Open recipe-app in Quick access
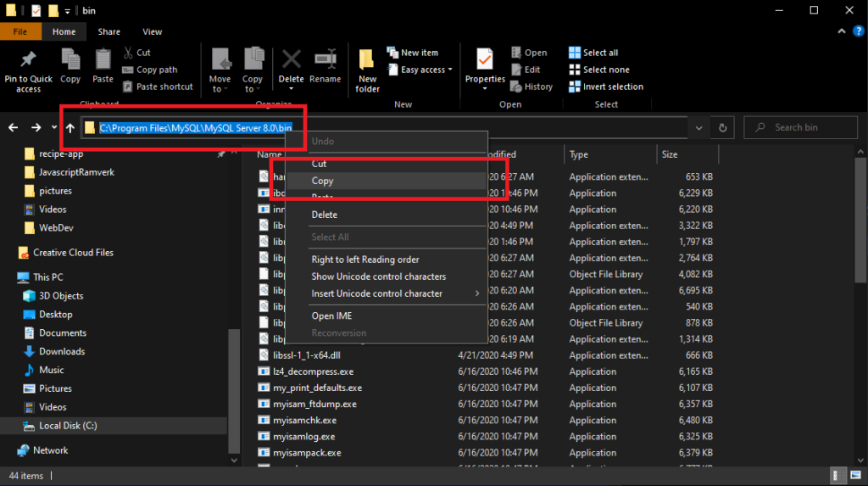This screenshot has width=868, height=486. point(61,154)
